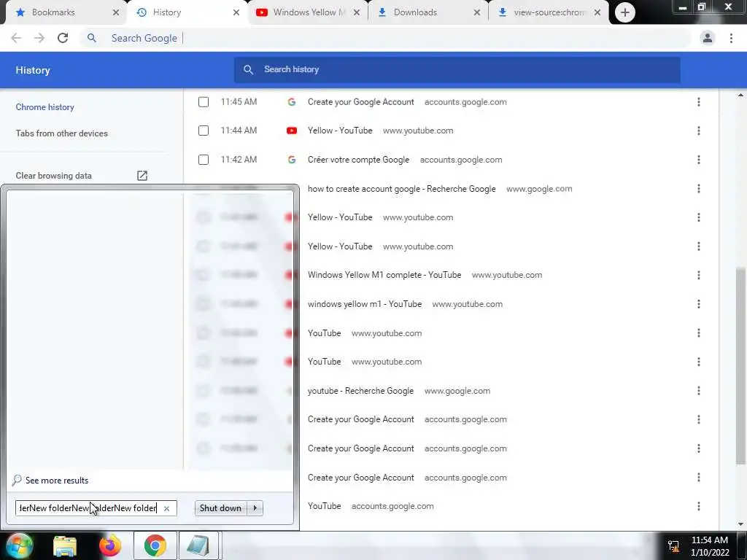Check the 11:45 AM history entry
Screen dimensions: 747x560
tap(204, 102)
